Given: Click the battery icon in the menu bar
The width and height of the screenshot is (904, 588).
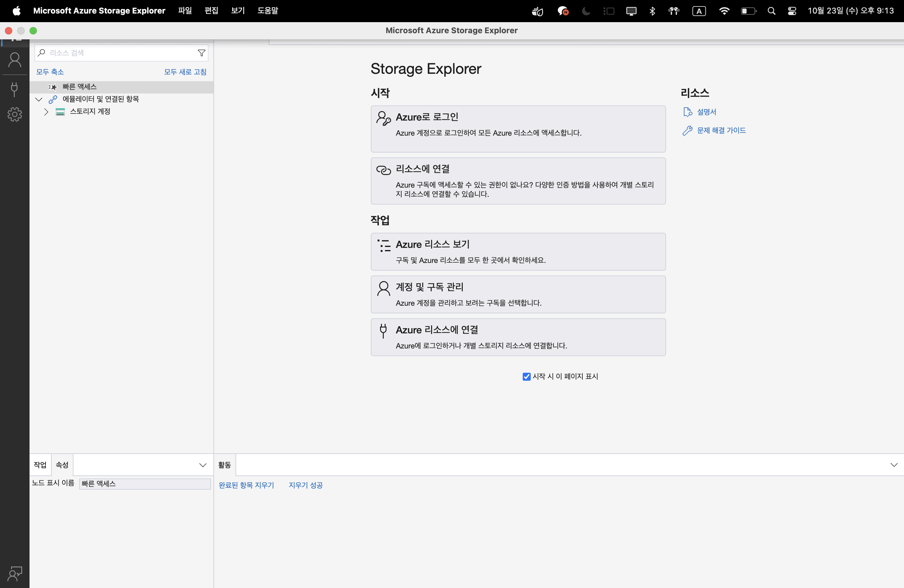Looking at the screenshot, I should (x=749, y=11).
